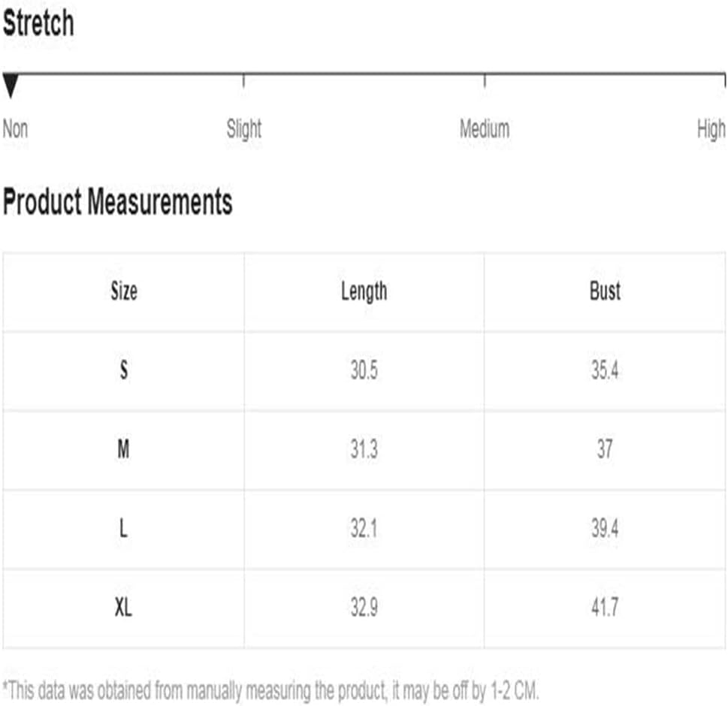Image resolution: width=728 pixels, height=706 pixels.
Task: Click the 41.7 bust value
Action: (605, 608)
